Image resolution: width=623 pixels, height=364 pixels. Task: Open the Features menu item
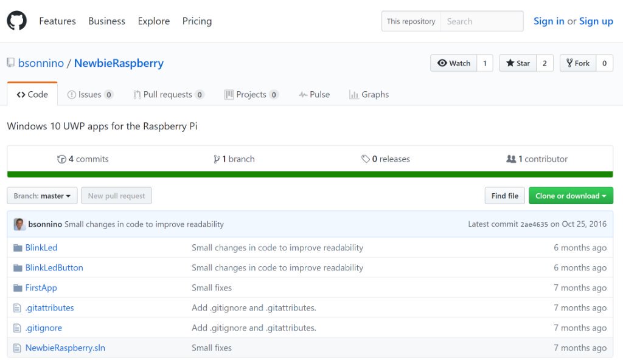tap(57, 21)
